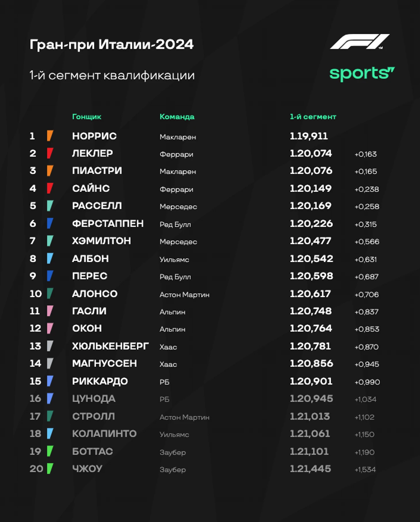Click the F1 logo

pyautogui.click(x=360, y=41)
